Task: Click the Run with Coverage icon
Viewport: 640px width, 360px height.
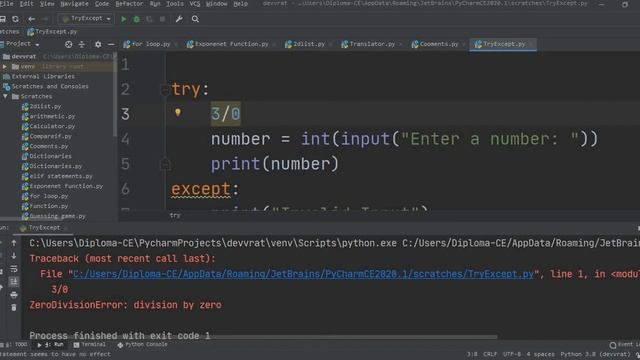Action: pos(149,19)
